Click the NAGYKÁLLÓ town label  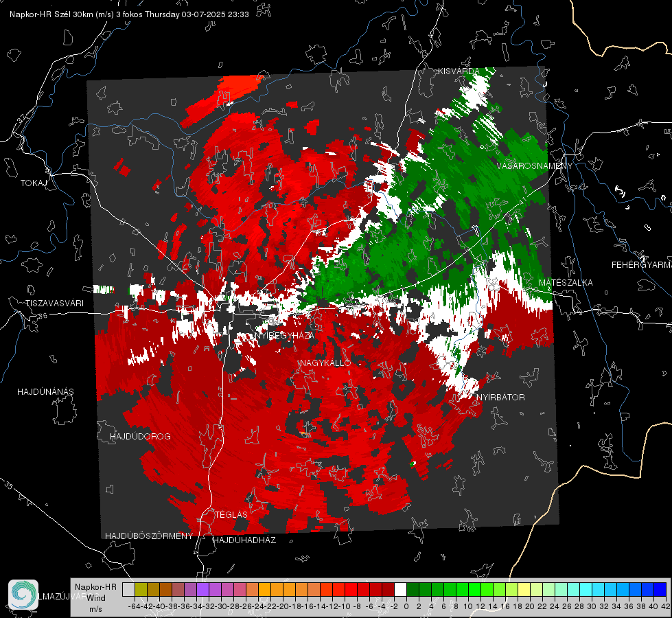coord(325,363)
